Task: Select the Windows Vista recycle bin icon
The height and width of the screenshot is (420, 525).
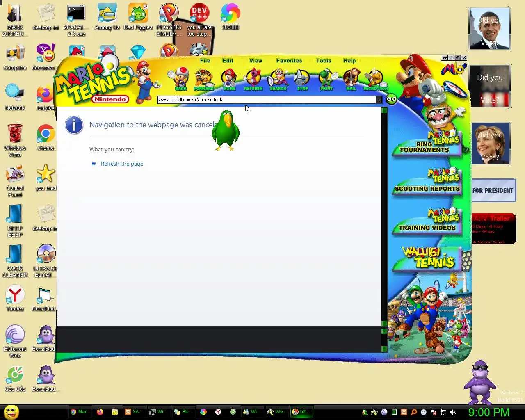Action: coord(15,140)
